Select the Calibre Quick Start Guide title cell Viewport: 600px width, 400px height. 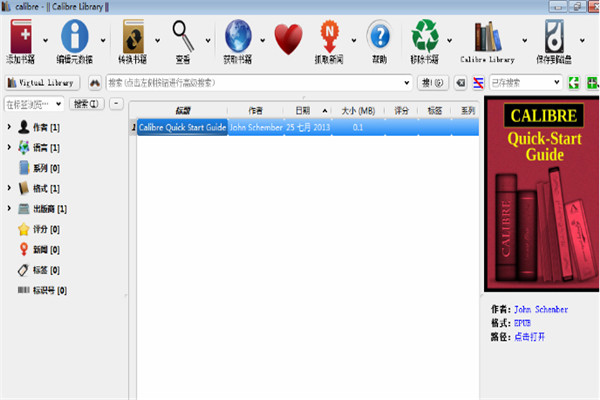pos(183,127)
